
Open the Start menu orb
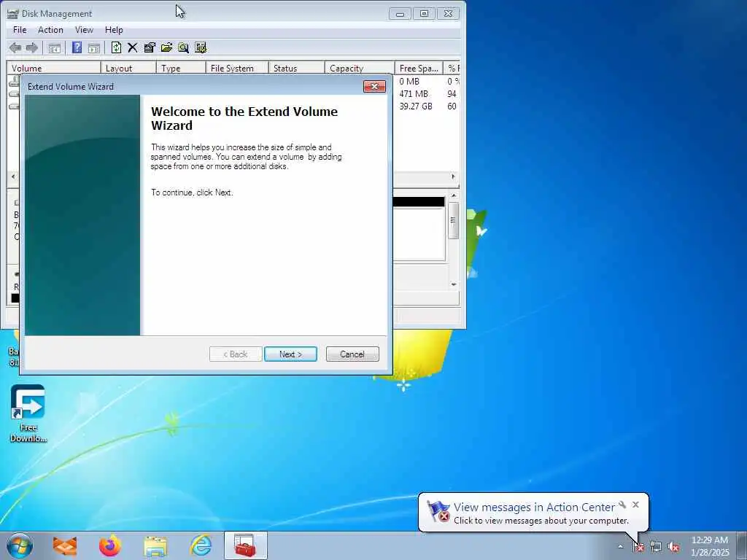[20, 545]
